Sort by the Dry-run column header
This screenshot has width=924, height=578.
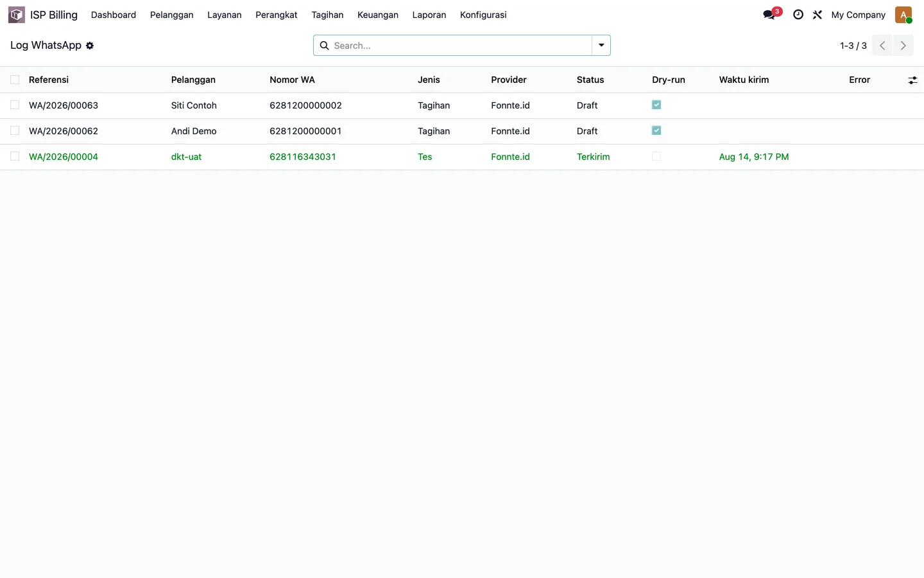pos(669,80)
